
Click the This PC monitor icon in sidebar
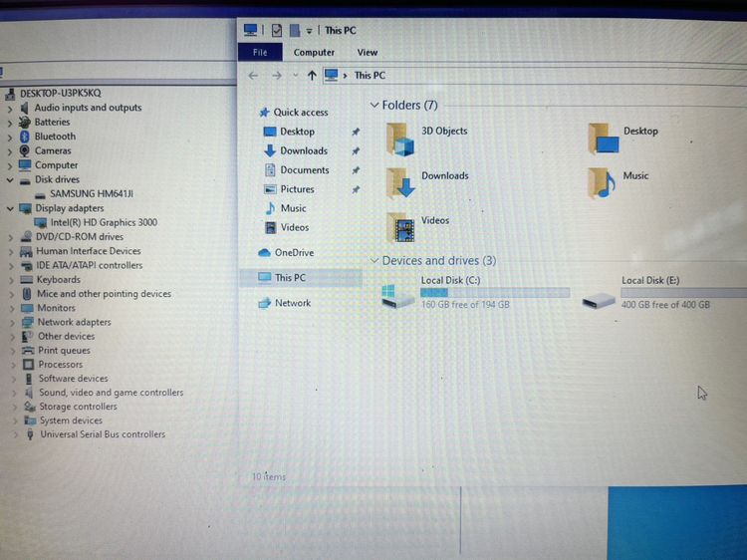pos(264,277)
